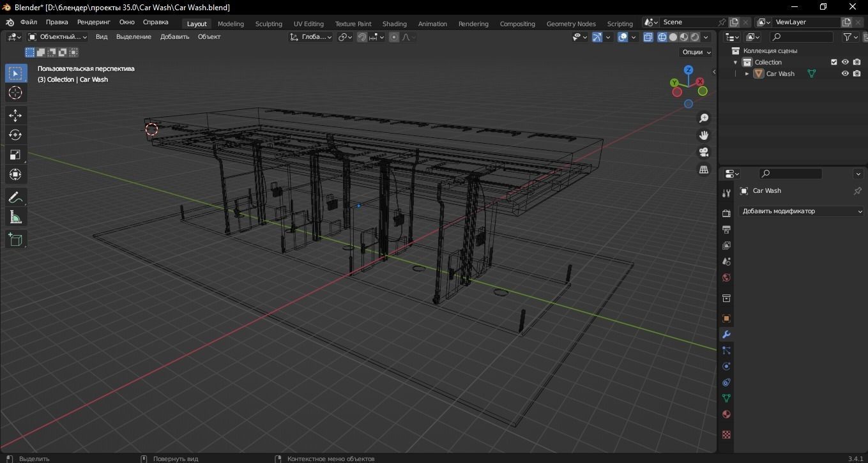
Task: Switch to rendered viewport shading
Action: 695,37
